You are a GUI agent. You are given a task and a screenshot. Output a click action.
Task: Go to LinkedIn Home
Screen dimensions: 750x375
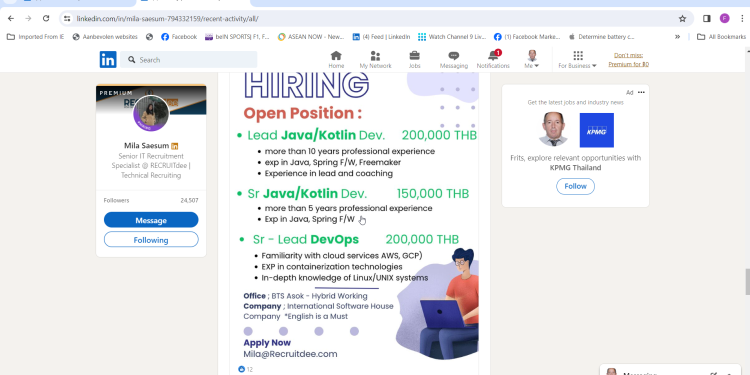coord(336,60)
